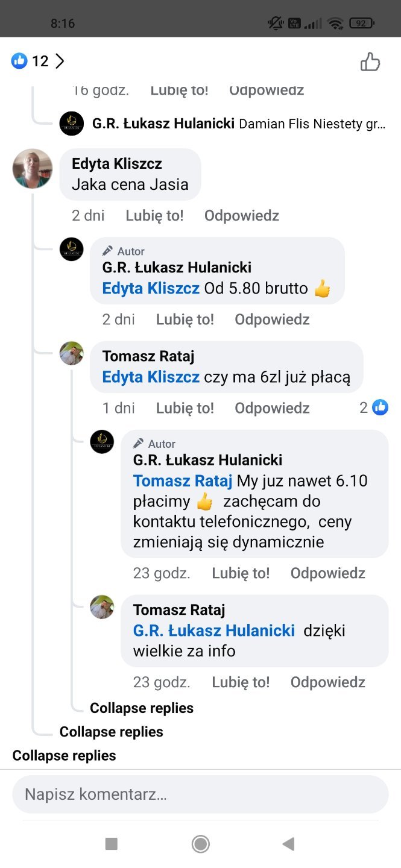
Task: Tap the Android recent apps square icon
Action: (x=111, y=843)
